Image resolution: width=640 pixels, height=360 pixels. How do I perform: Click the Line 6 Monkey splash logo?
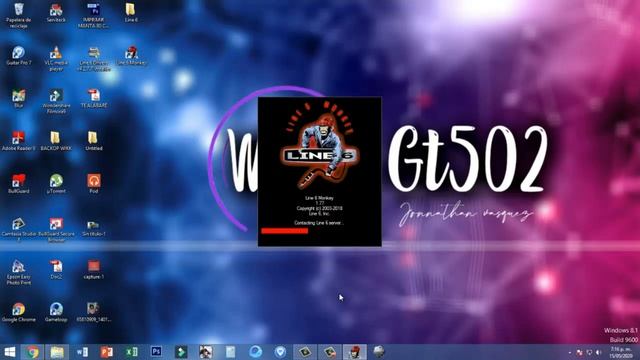pos(320,146)
